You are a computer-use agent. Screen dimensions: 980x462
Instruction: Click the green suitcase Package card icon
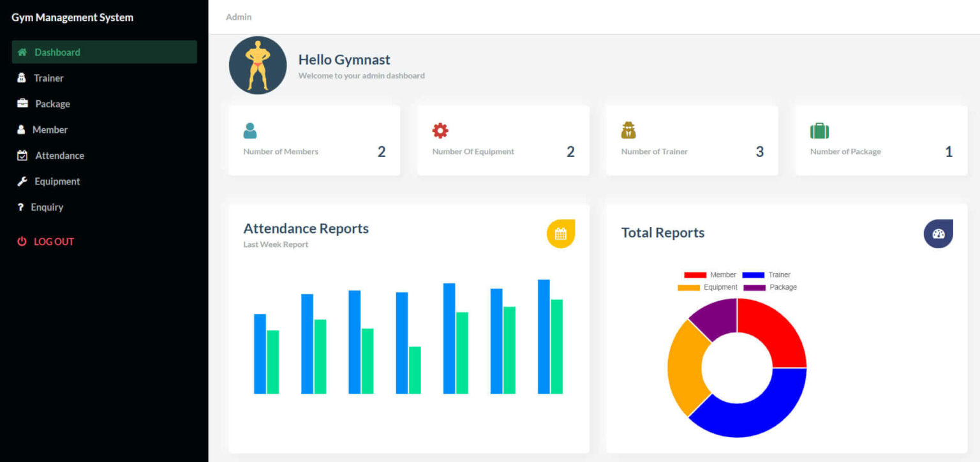click(x=819, y=131)
